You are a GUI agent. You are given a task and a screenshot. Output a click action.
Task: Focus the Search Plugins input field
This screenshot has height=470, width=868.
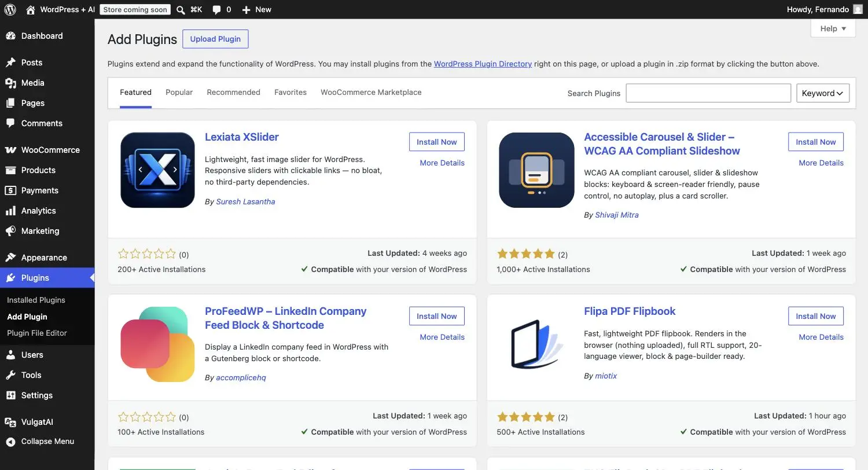tap(708, 93)
